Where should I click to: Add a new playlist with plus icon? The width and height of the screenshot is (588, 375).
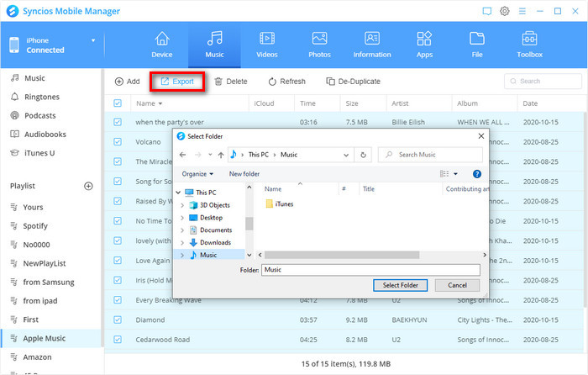tap(88, 185)
